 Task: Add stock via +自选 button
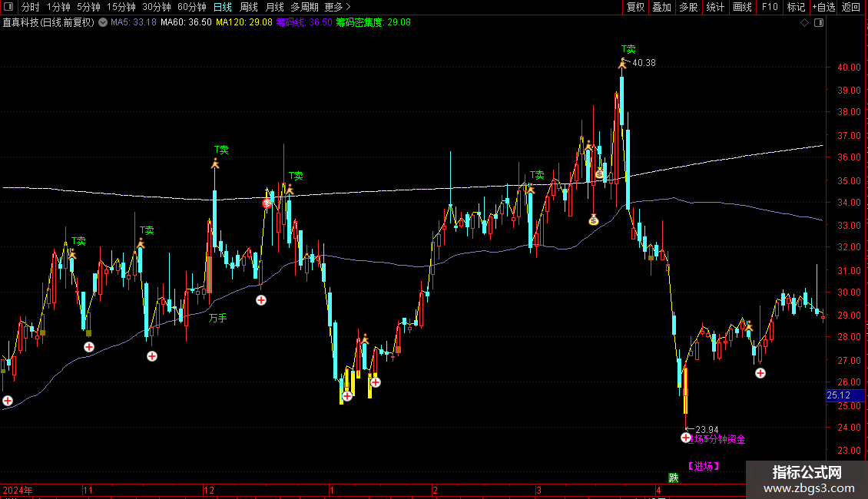[823, 7]
